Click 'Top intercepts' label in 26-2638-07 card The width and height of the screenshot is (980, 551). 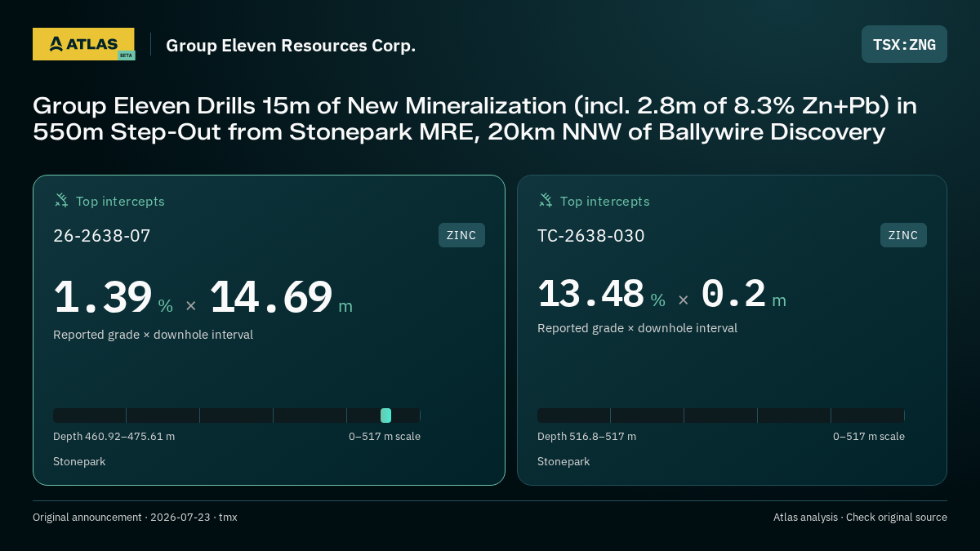(120, 201)
